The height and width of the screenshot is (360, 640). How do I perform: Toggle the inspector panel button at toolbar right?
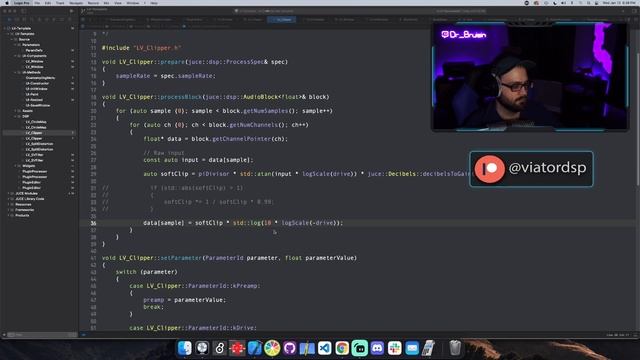634,11
